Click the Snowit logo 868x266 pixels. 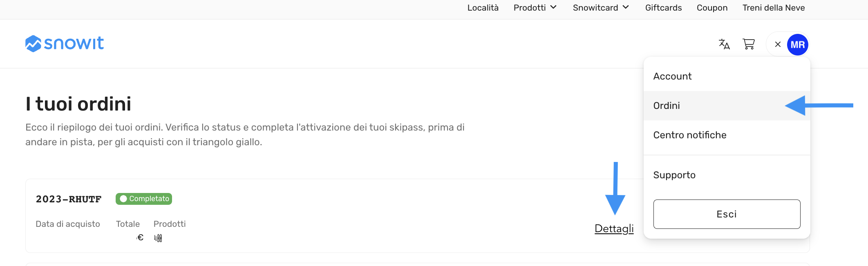[x=65, y=43]
